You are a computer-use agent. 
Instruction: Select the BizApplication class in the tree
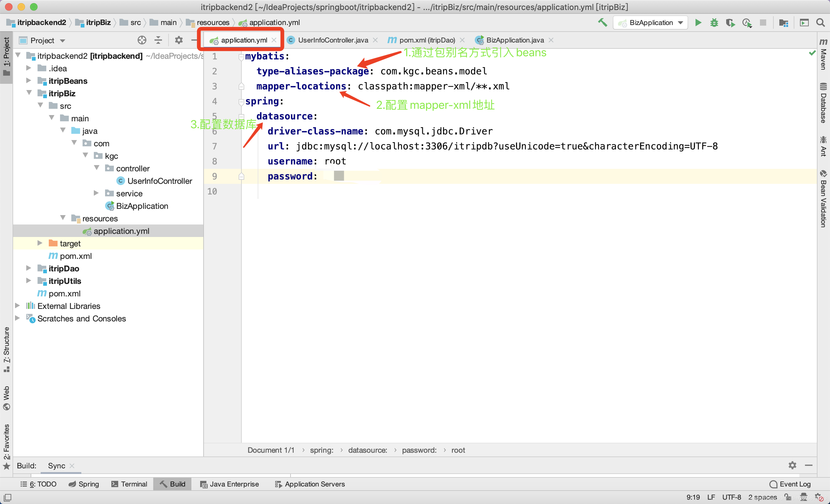(x=142, y=206)
